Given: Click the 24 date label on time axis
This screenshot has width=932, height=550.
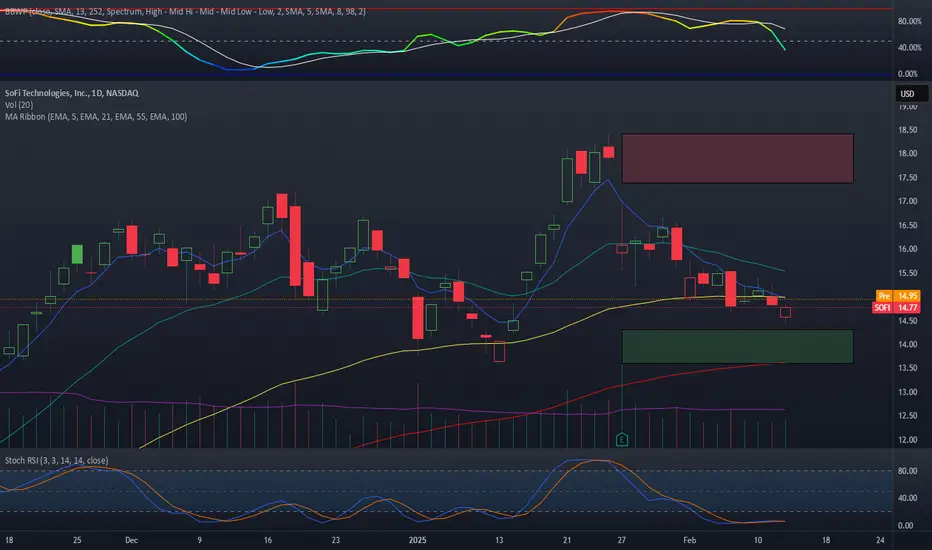Looking at the screenshot, I should click(x=880, y=540).
